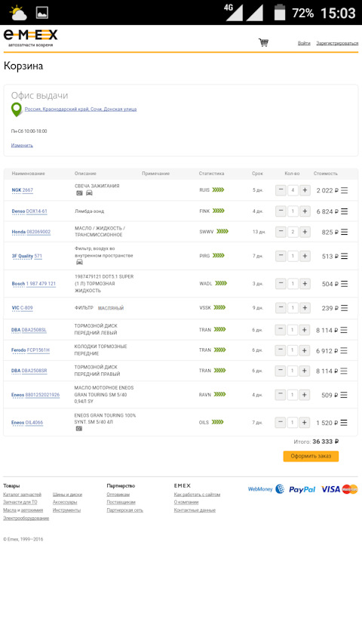The width and height of the screenshot is (362, 644).
Task: Increase quantity of Eneos OIL4066
Action: (304, 423)
